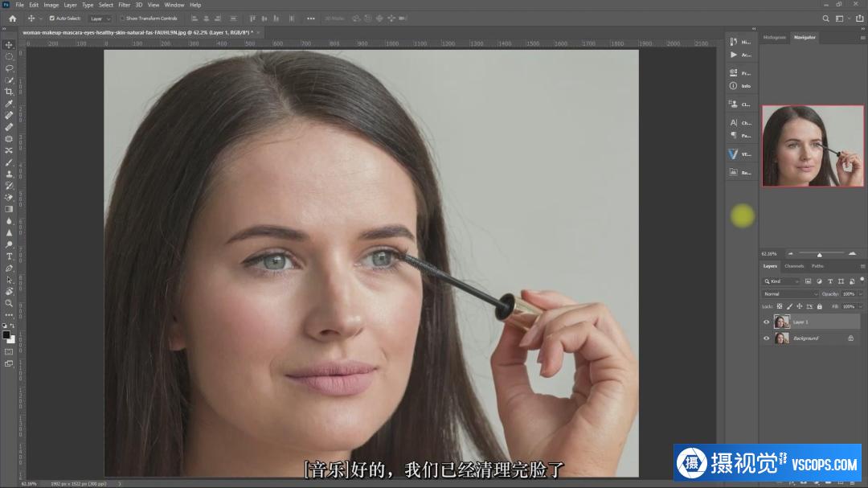Screen dimensions: 868x488
Task: Open the Info panel icon
Action: (733, 86)
